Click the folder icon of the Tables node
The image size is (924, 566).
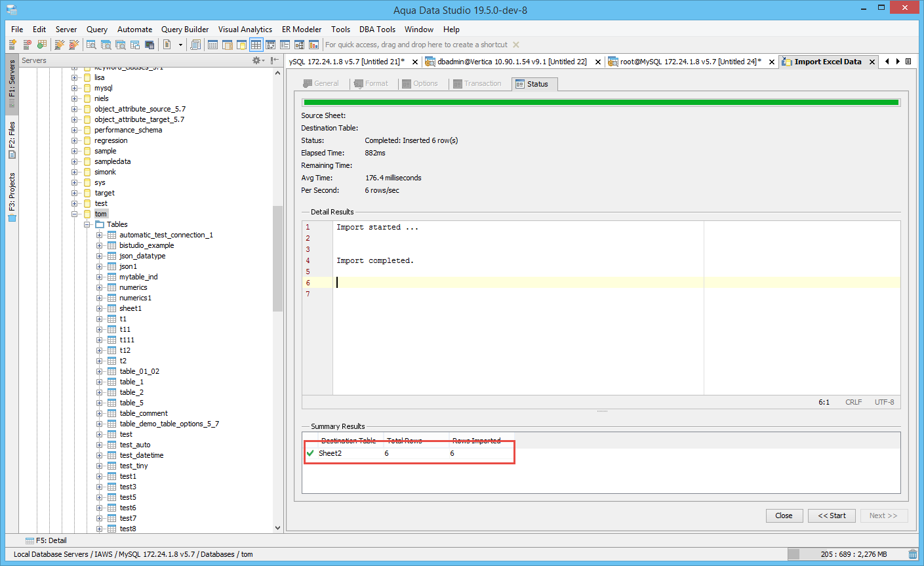coord(100,224)
